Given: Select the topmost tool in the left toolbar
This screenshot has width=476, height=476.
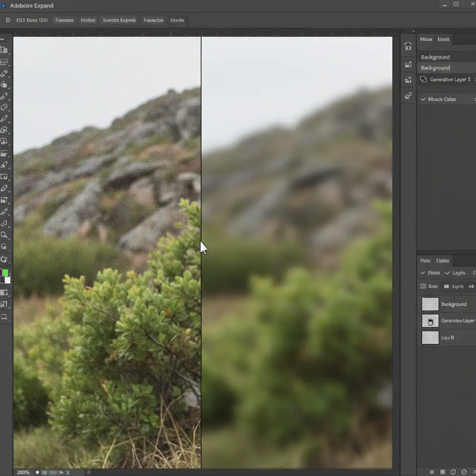Looking at the screenshot, I should [4, 50].
